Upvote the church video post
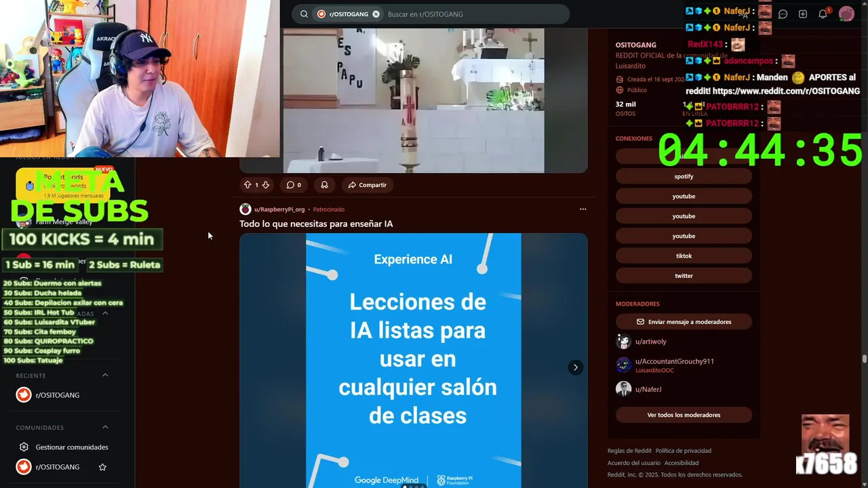This screenshot has width=868, height=488. tap(248, 184)
